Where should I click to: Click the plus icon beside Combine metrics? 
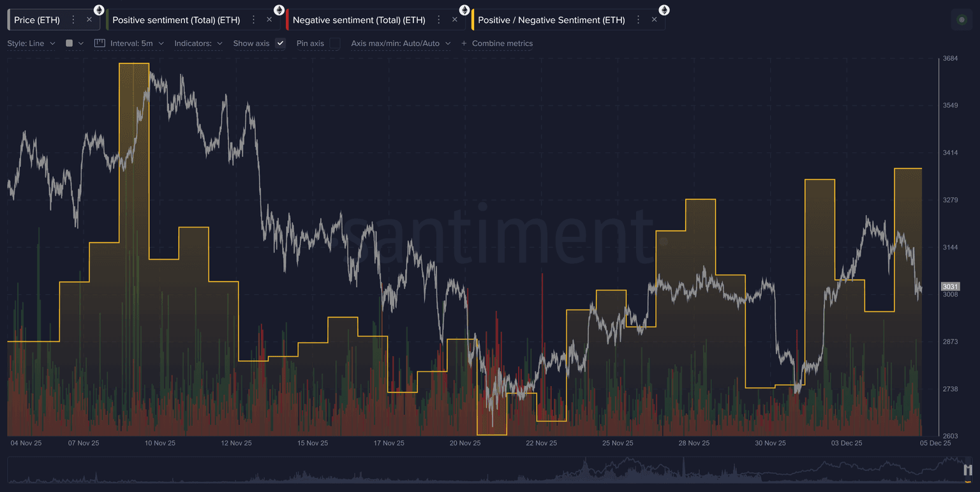pos(464,43)
